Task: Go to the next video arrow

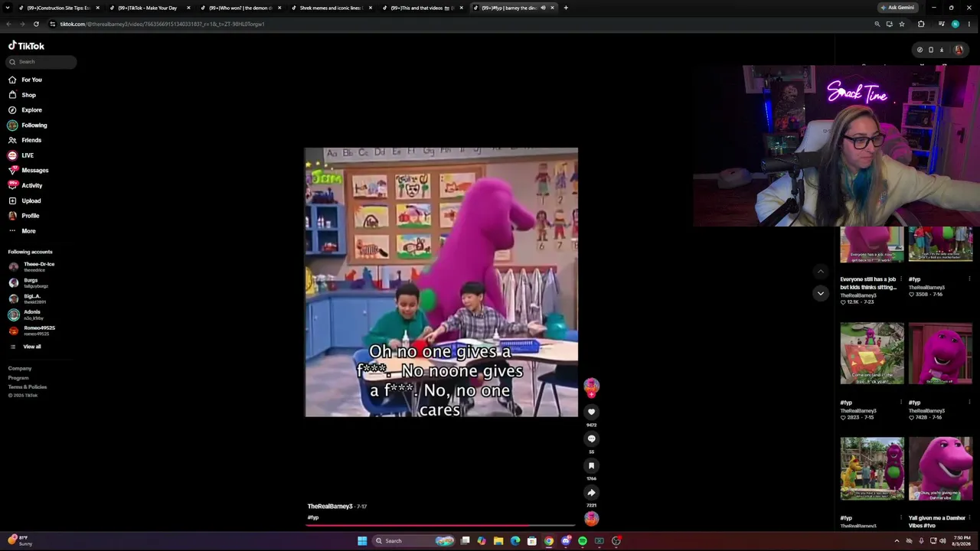Action: coord(821,293)
